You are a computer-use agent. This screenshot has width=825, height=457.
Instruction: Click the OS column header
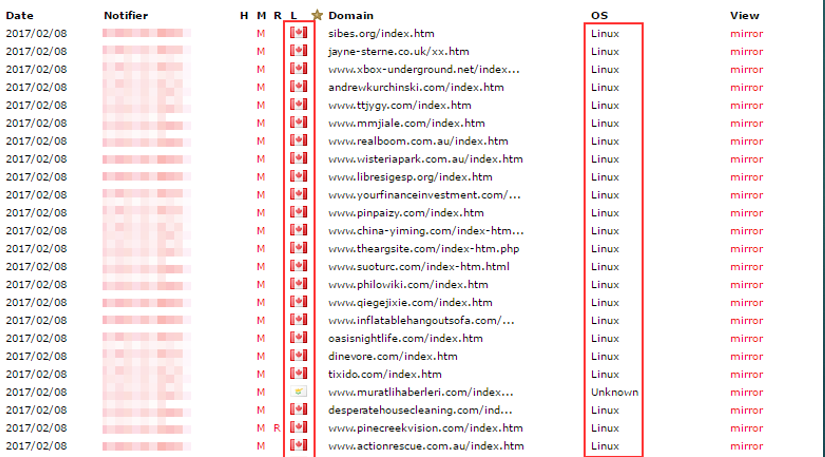(599, 15)
